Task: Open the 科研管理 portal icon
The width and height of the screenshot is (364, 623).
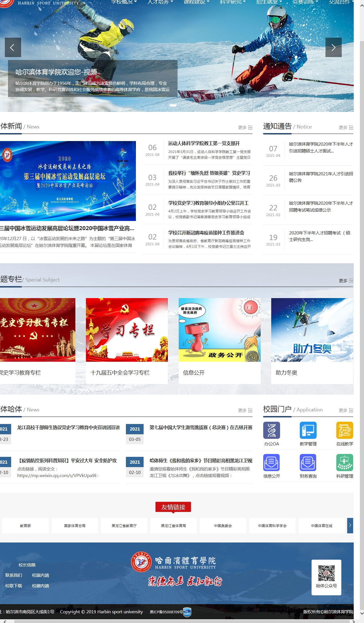Action: (345, 463)
